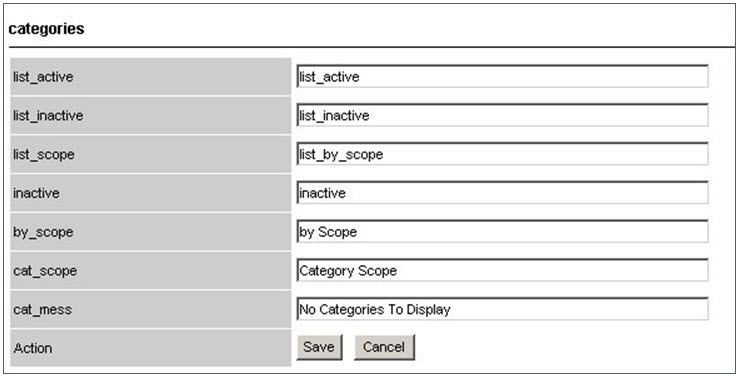Click the 'Category Scope' text field
Screen dimensions: 738x376
(502, 271)
